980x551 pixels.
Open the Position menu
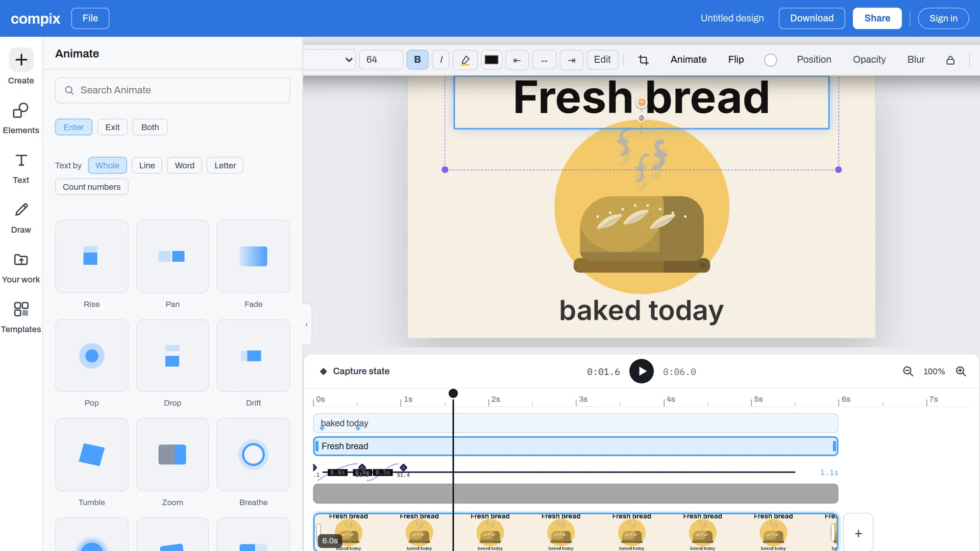pyautogui.click(x=814, y=60)
